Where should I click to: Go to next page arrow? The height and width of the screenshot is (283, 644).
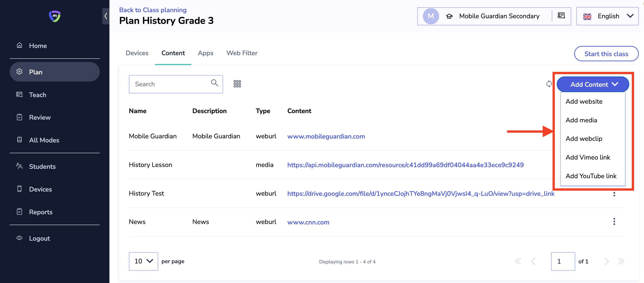(x=606, y=261)
